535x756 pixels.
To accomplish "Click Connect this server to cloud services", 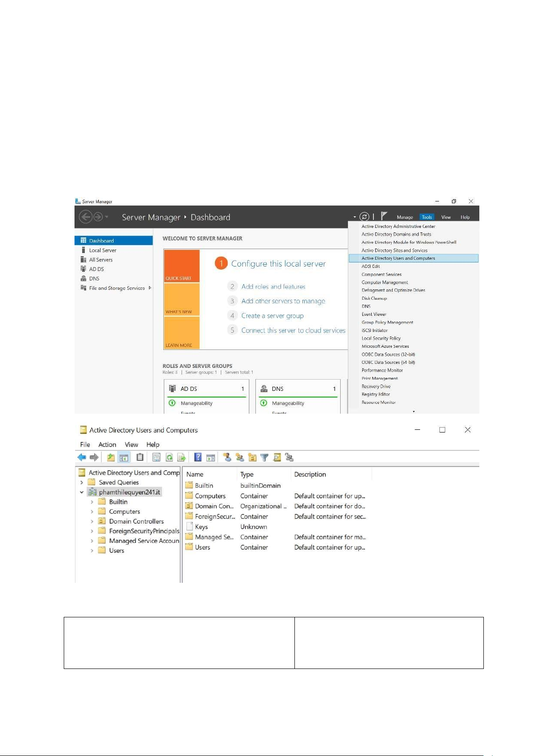I will click(294, 330).
